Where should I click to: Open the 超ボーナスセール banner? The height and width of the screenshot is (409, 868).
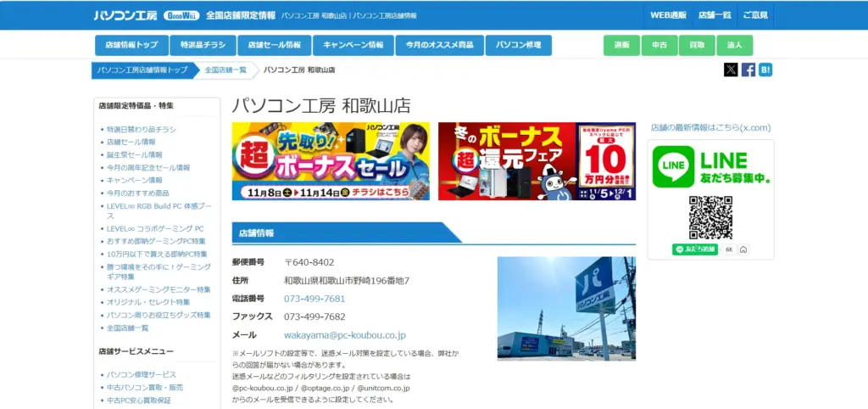click(x=331, y=161)
